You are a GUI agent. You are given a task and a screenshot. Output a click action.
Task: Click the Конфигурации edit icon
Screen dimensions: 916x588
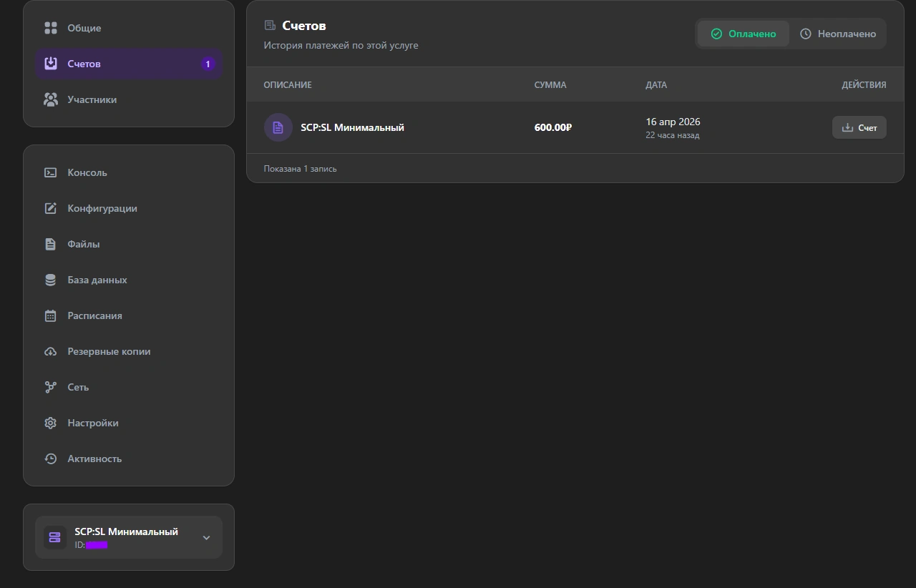pos(50,208)
